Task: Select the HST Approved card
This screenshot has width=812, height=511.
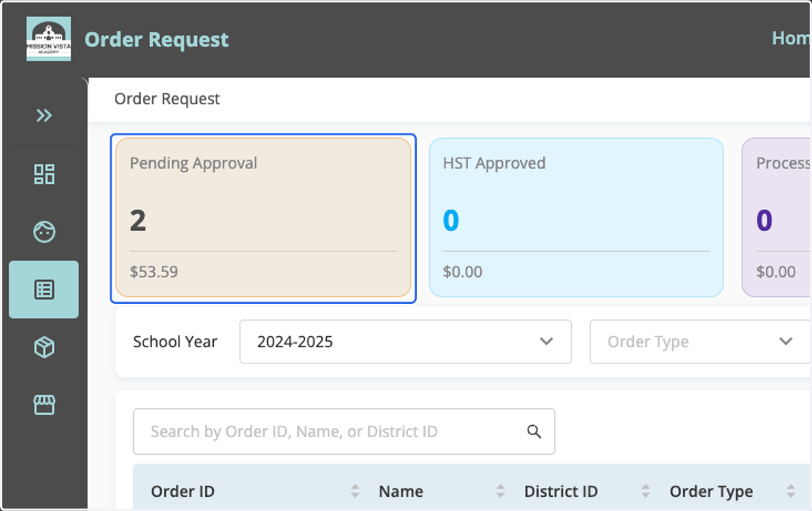Action: pyautogui.click(x=577, y=218)
